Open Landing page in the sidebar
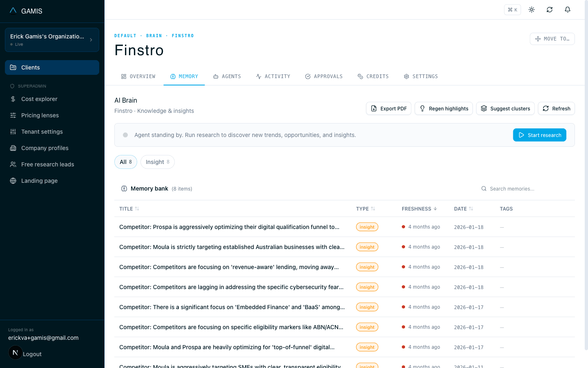Screen dimensions: 588x368 click(52, 181)
